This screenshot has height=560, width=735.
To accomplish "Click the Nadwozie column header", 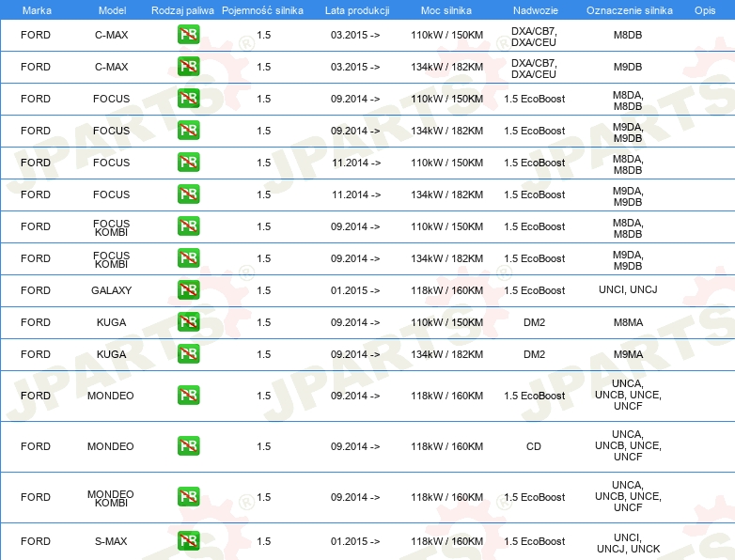I will (x=536, y=10).
